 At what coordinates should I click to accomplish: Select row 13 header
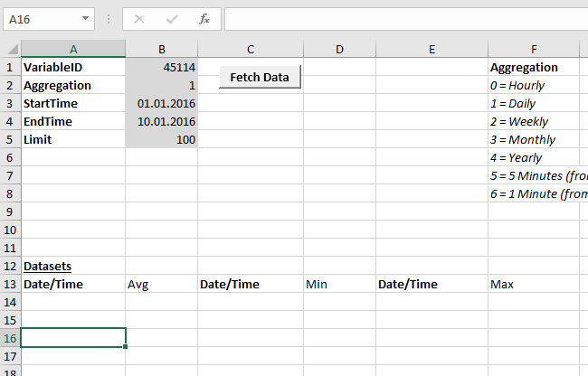[x=10, y=284]
